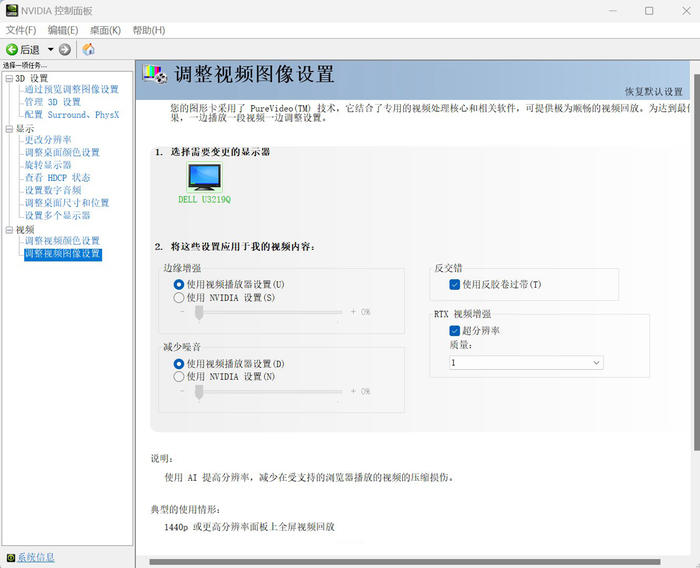
Task: Select 使用 NVIDIA 设置(N) for noise reduction
Action: pyautogui.click(x=179, y=376)
